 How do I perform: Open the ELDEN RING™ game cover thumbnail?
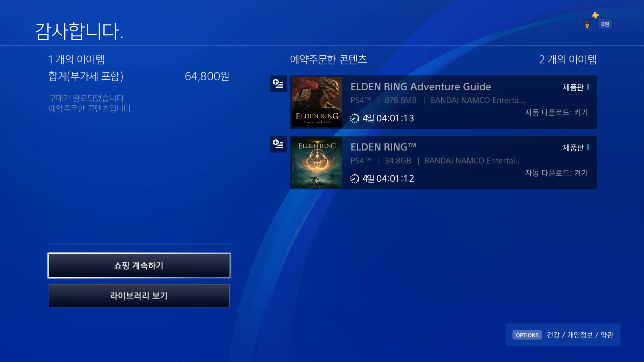317,162
